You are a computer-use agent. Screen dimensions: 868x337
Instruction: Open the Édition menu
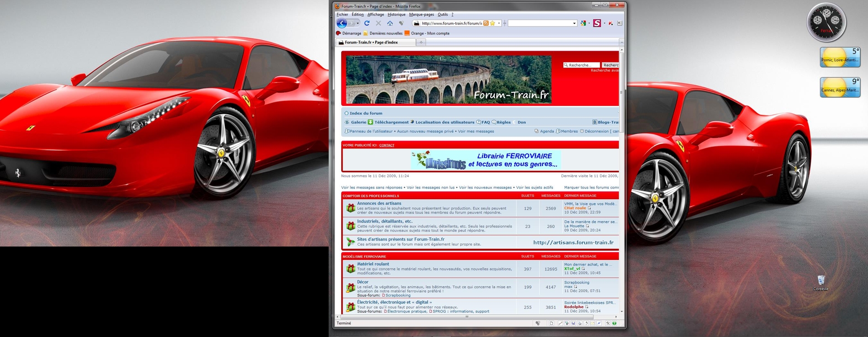pyautogui.click(x=358, y=15)
